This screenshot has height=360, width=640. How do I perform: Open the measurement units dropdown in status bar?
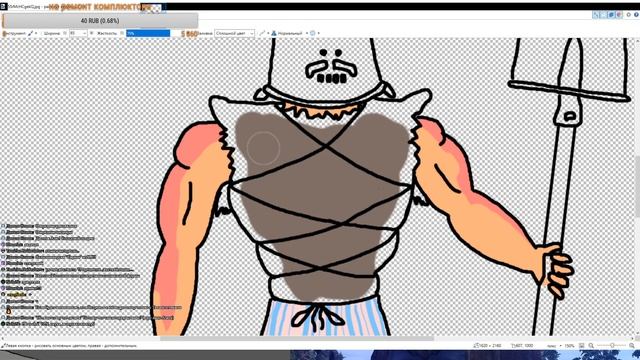553,346
